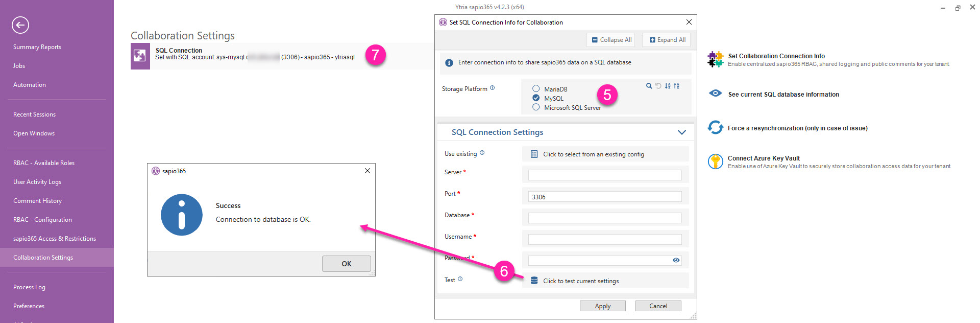Close the Set SQL Connection Info dialog
The height and width of the screenshot is (323, 980).
pyautogui.click(x=689, y=22)
